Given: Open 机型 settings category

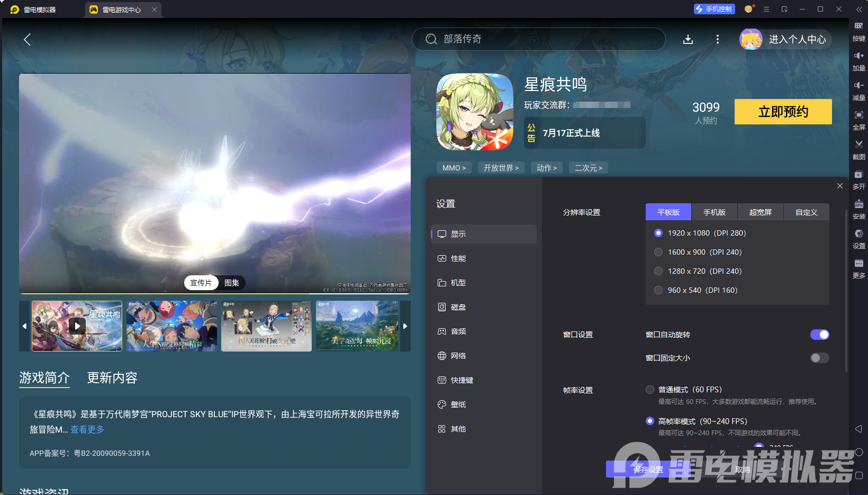Looking at the screenshot, I should pyautogui.click(x=484, y=283).
